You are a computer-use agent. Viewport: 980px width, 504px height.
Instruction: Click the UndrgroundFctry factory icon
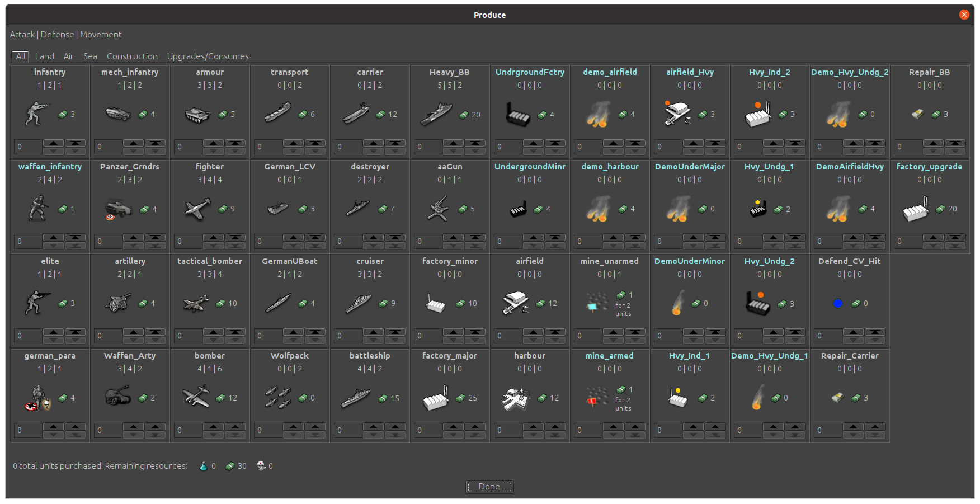[517, 115]
